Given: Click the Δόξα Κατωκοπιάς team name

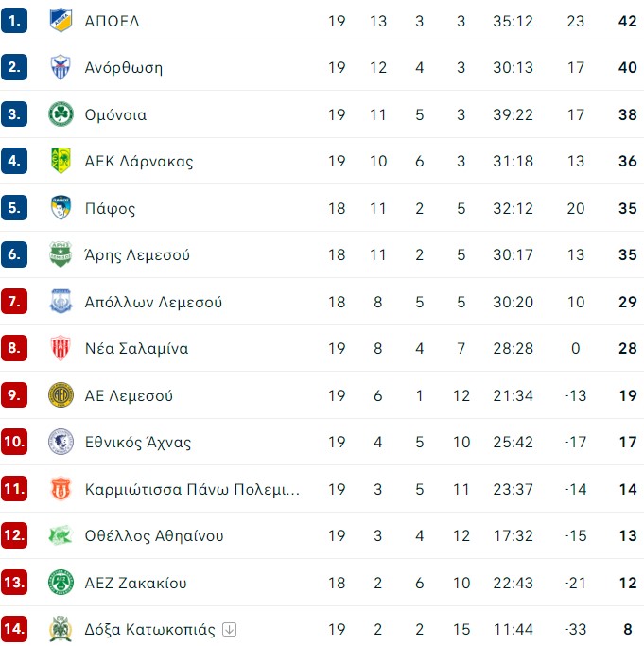Looking at the screenshot, I should (x=150, y=630).
